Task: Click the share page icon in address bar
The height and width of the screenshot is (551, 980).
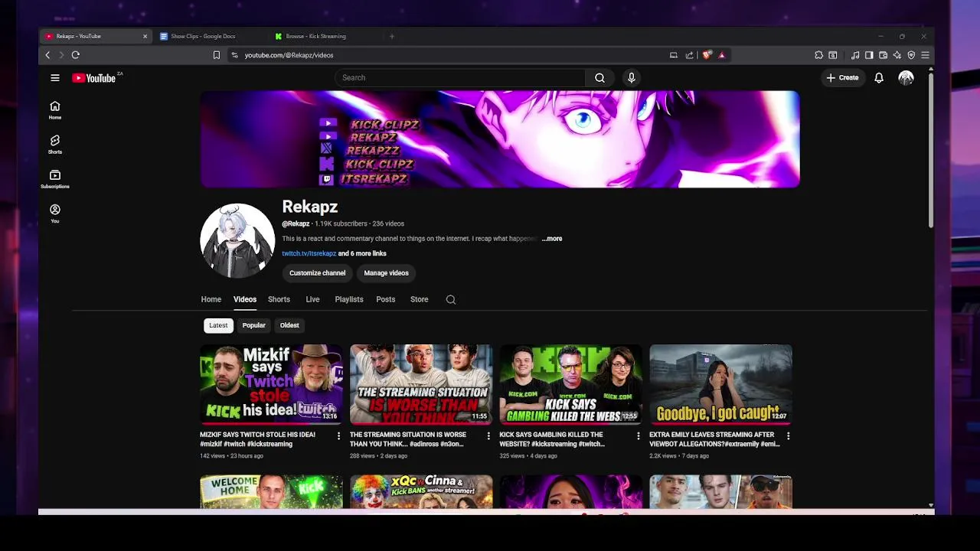Action: click(x=689, y=55)
